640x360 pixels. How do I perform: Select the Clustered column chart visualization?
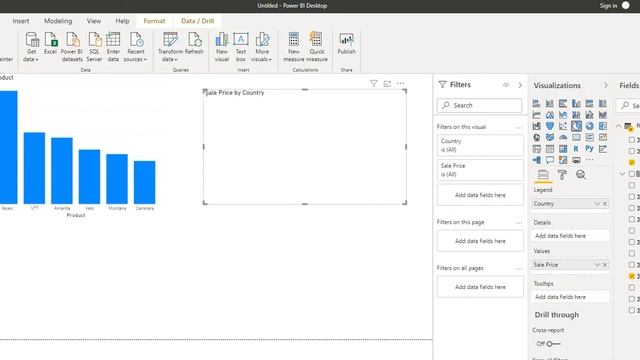click(576, 104)
